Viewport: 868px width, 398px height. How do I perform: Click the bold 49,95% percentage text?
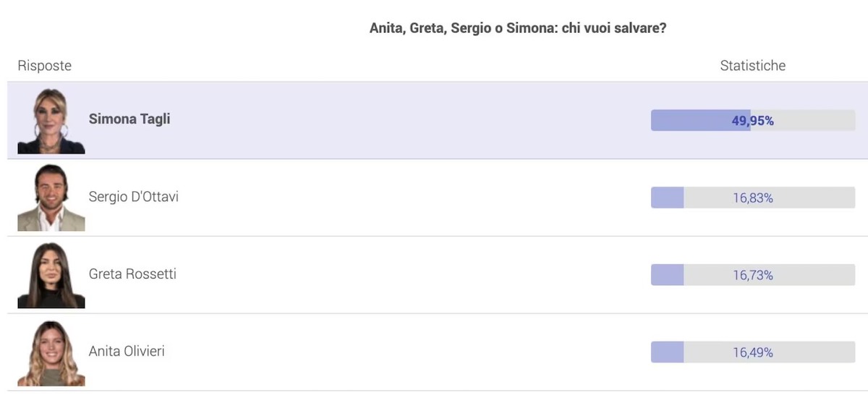(x=753, y=121)
